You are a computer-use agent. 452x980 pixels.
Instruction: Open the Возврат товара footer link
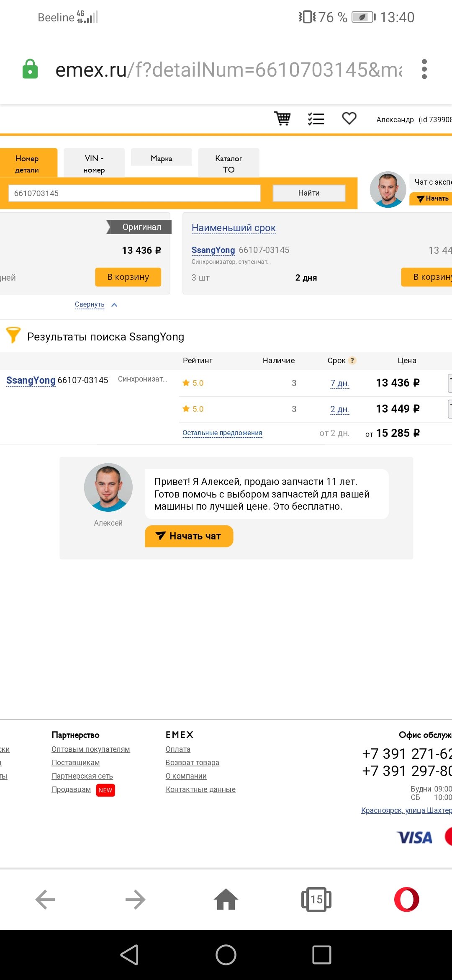pyautogui.click(x=192, y=763)
